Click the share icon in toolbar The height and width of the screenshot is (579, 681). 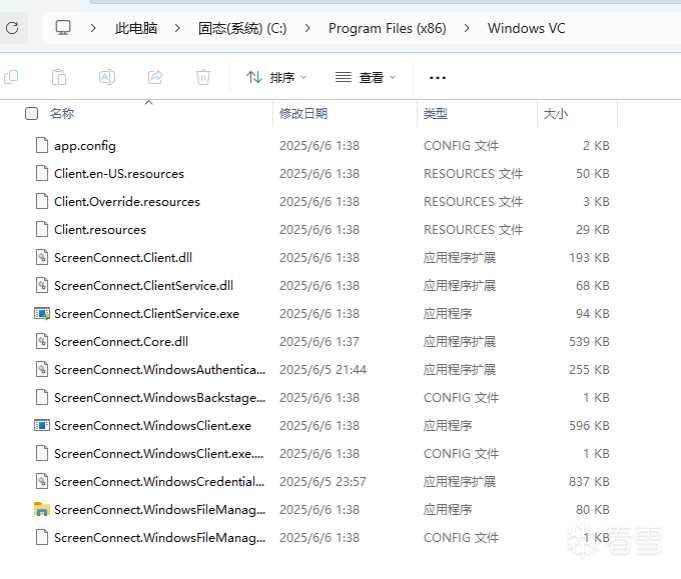155,77
